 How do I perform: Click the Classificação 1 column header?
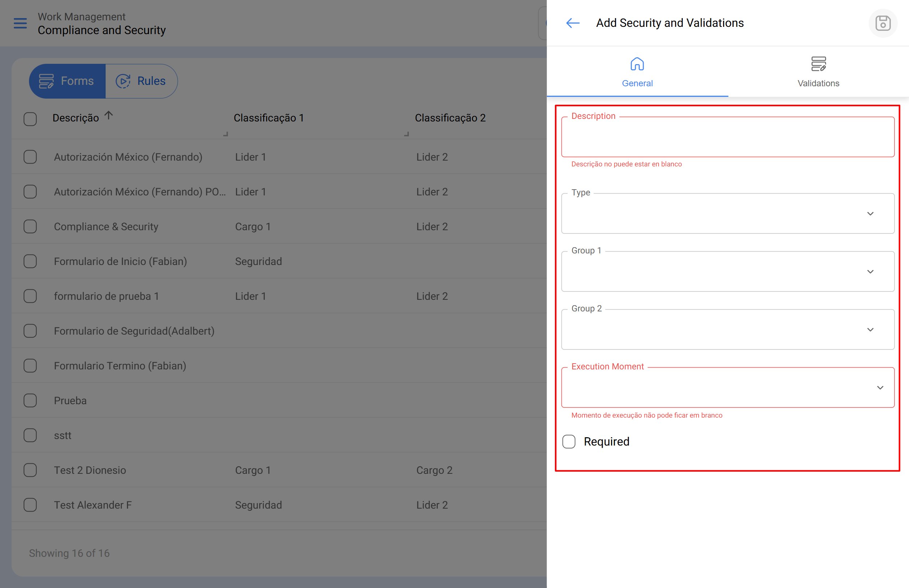point(268,118)
